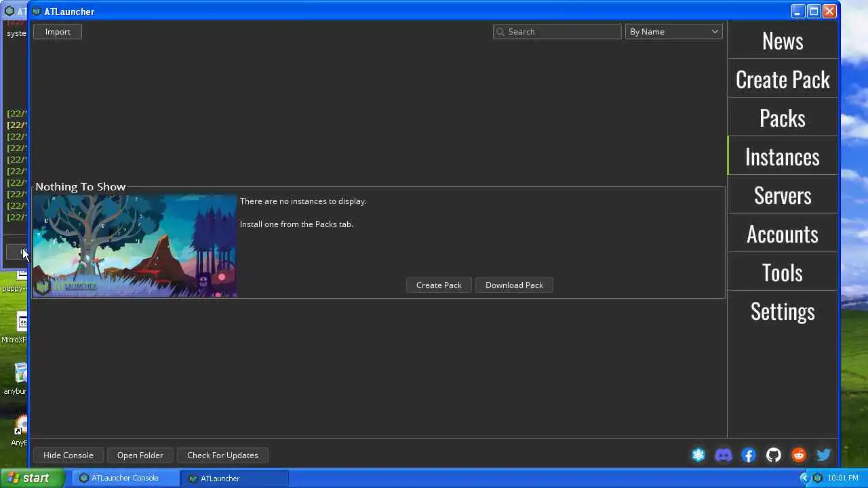This screenshot has height=488, width=868.
Task: Open the Facebook link icon
Action: (749, 455)
